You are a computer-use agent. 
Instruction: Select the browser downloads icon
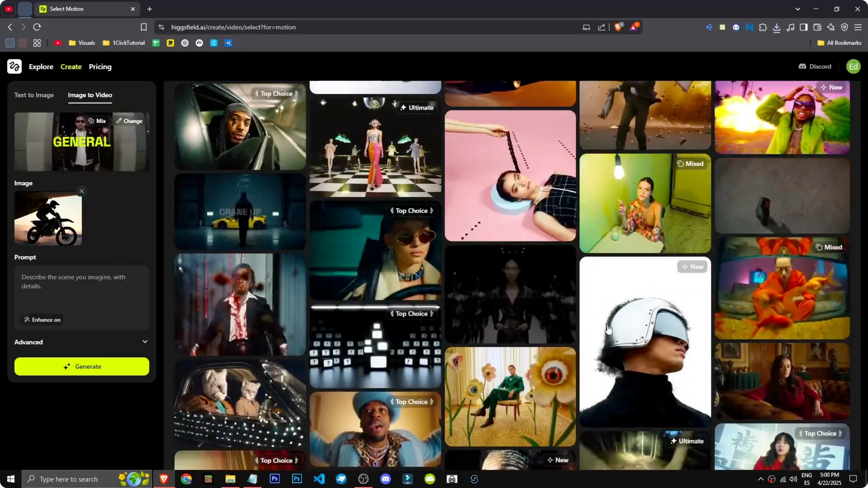point(777,27)
